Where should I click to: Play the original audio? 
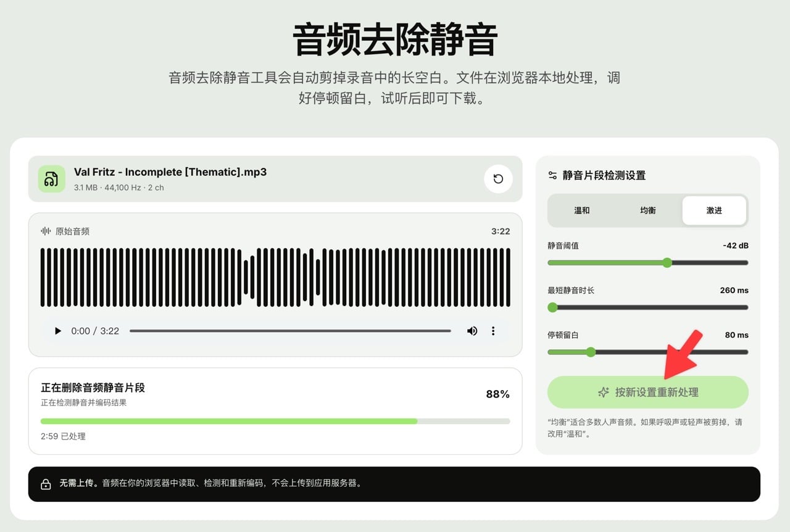(x=58, y=331)
